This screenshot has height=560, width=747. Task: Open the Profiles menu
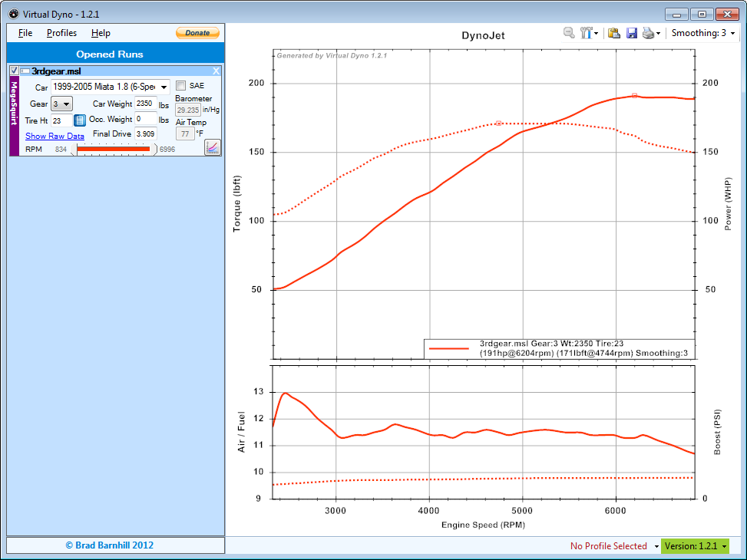click(61, 33)
